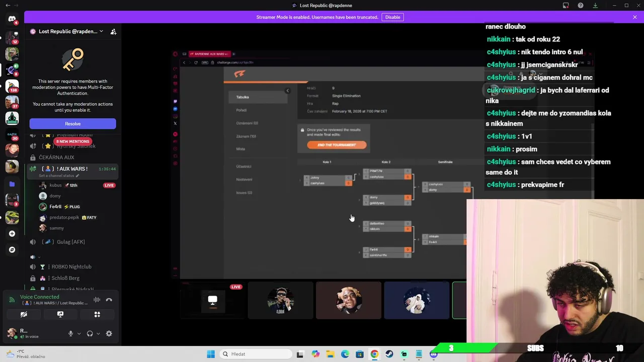Select Účastníci in streamed challonge sidebar
The height and width of the screenshot is (362, 644).
[x=244, y=166]
